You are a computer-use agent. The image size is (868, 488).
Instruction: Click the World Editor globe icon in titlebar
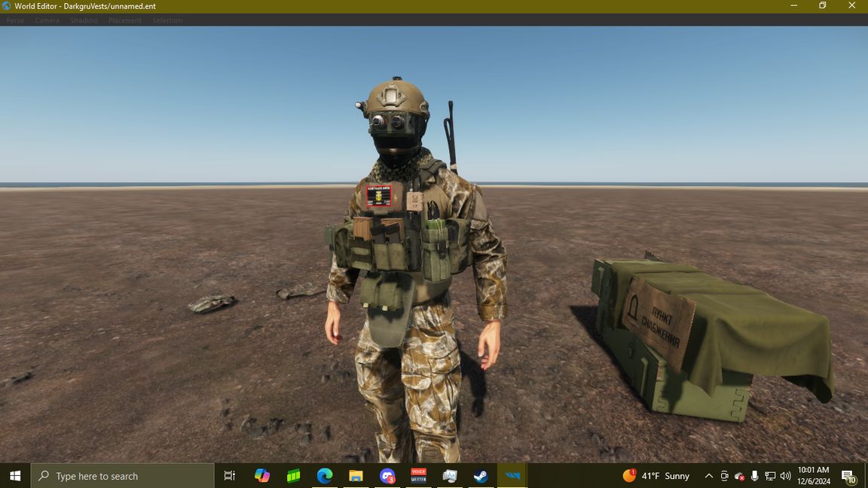tap(8, 5)
